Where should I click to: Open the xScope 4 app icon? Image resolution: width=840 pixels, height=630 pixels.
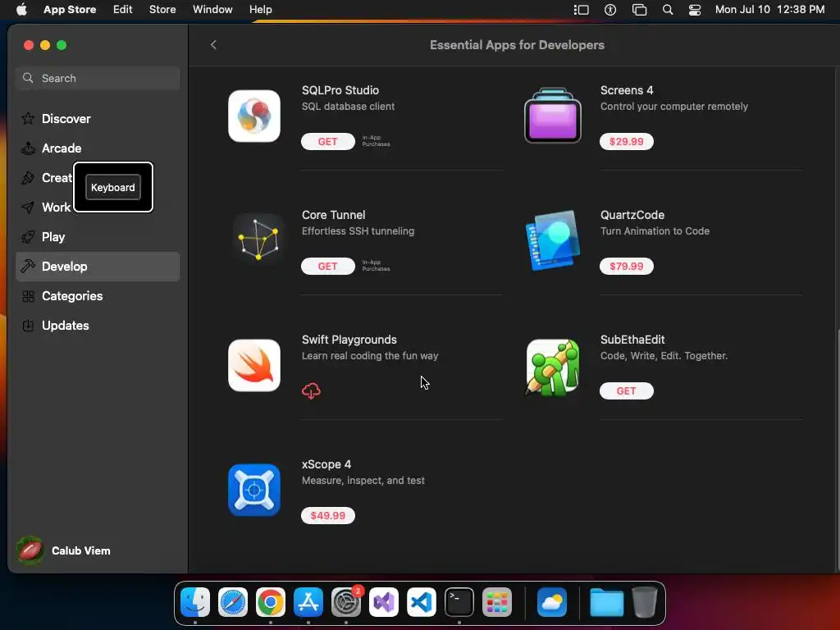tap(254, 491)
